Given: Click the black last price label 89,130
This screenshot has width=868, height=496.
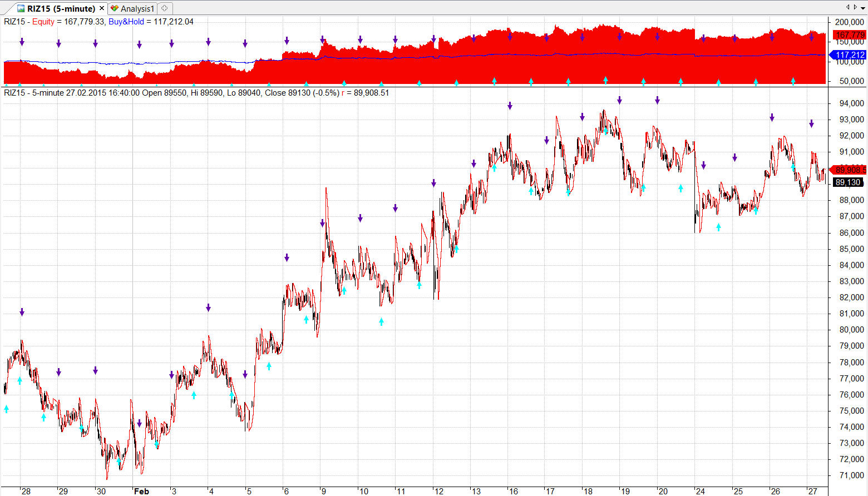Looking at the screenshot, I should [847, 182].
